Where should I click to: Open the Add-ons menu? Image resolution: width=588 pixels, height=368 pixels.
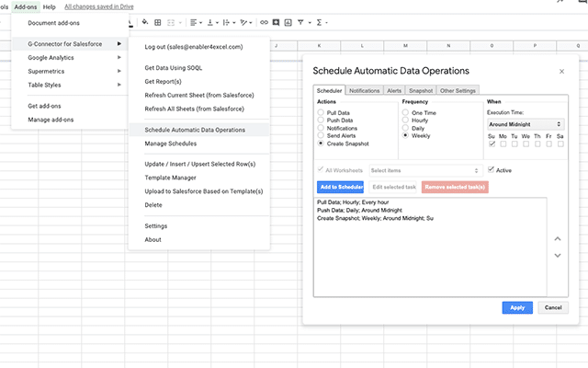coord(26,6)
